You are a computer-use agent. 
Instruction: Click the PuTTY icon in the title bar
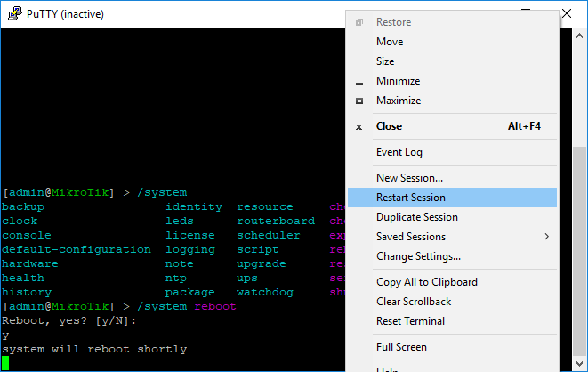coord(12,13)
